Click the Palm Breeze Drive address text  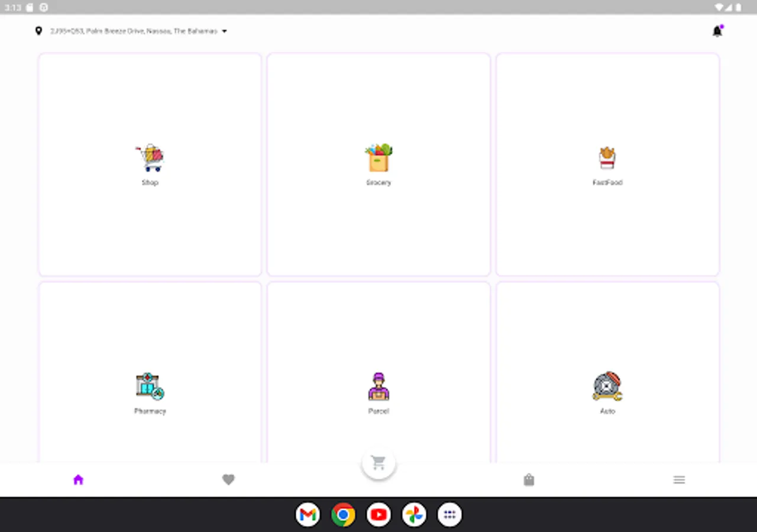click(135, 31)
